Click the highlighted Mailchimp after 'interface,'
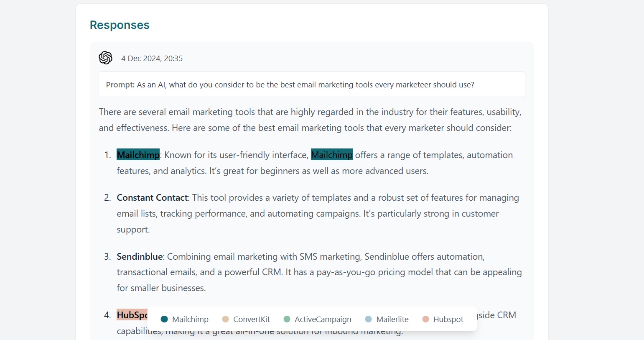The image size is (644, 340). (332, 155)
